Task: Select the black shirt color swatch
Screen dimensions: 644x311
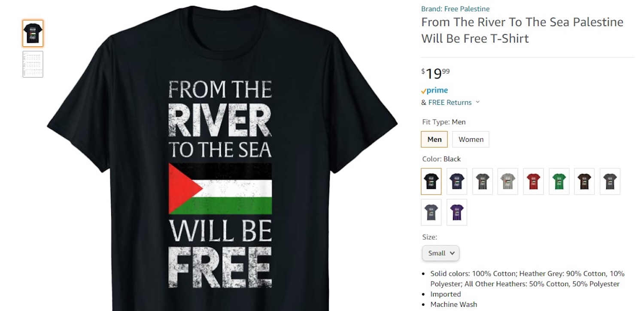Action: point(431,181)
